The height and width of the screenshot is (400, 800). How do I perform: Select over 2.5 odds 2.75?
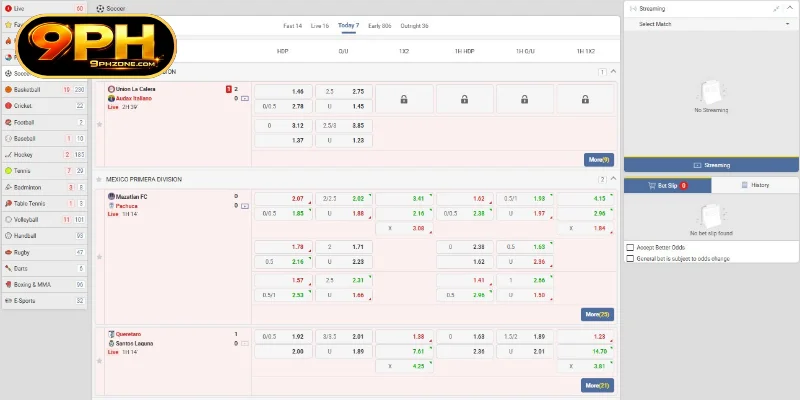click(344, 92)
